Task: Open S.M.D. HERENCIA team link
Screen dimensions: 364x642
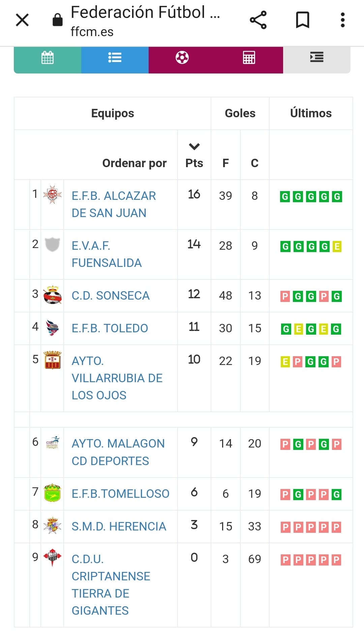Action: click(119, 526)
